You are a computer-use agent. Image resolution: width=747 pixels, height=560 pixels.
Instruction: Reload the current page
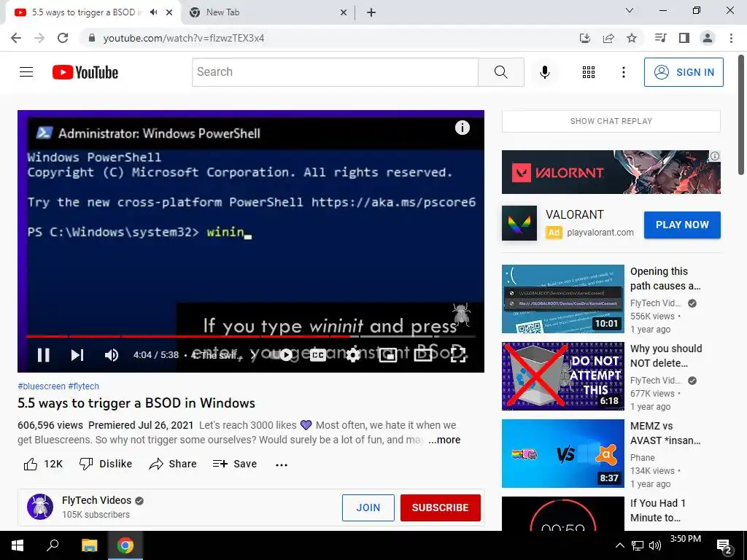pos(63,38)
